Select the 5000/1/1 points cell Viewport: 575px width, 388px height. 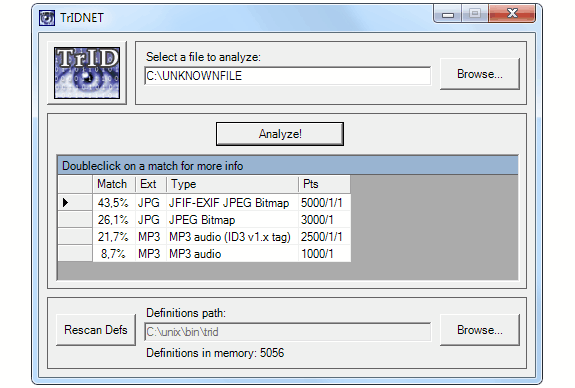coord(324,202)
